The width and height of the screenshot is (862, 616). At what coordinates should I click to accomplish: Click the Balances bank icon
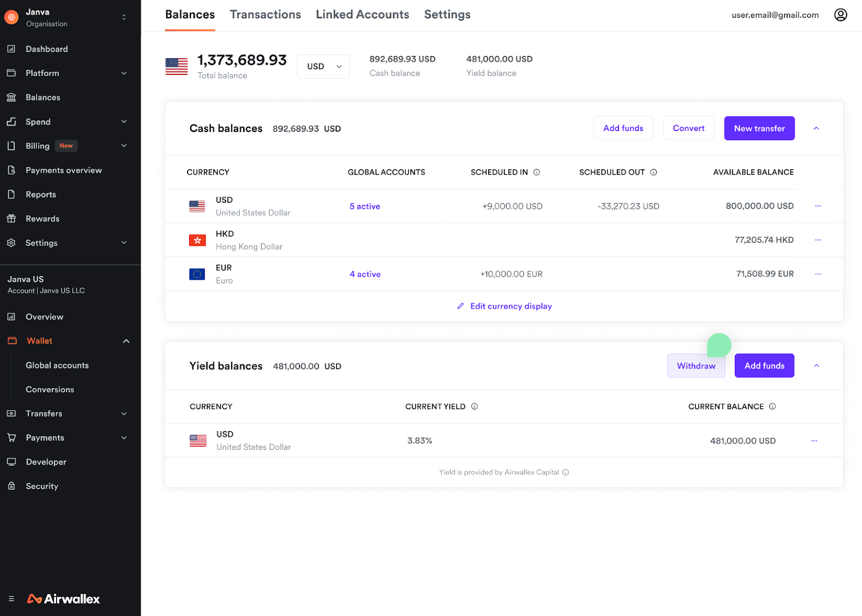tap(11, 98)
